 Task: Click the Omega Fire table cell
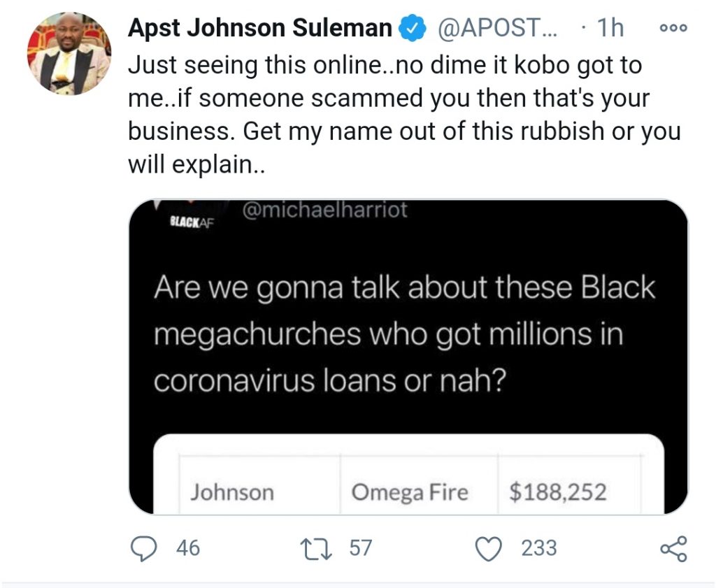410,493
